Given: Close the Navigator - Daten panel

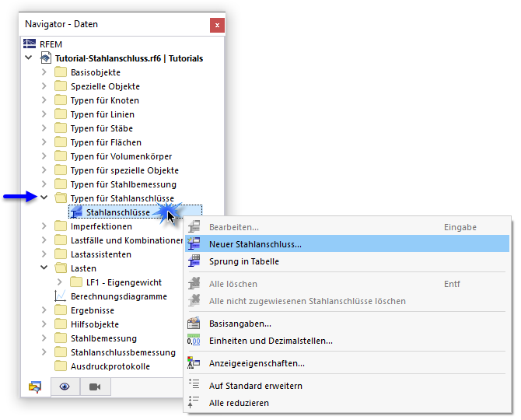Looking at the screenshot, I should coord(217,25).
